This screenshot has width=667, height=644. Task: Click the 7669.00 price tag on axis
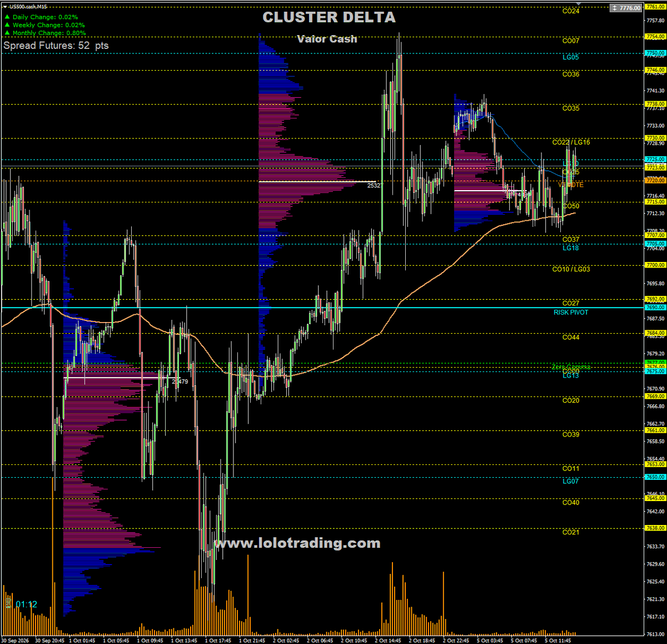[x=655, y=397]
